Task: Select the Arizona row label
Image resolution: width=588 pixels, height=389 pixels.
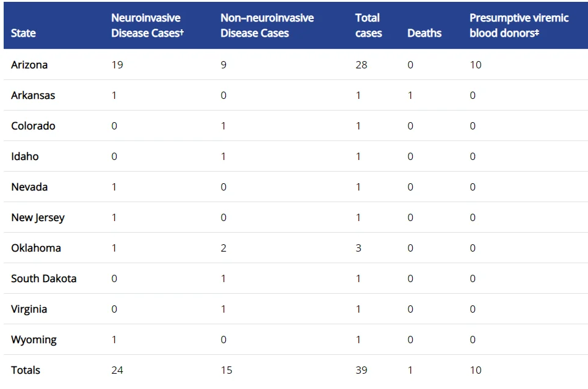Action: (x=29, y=65)
